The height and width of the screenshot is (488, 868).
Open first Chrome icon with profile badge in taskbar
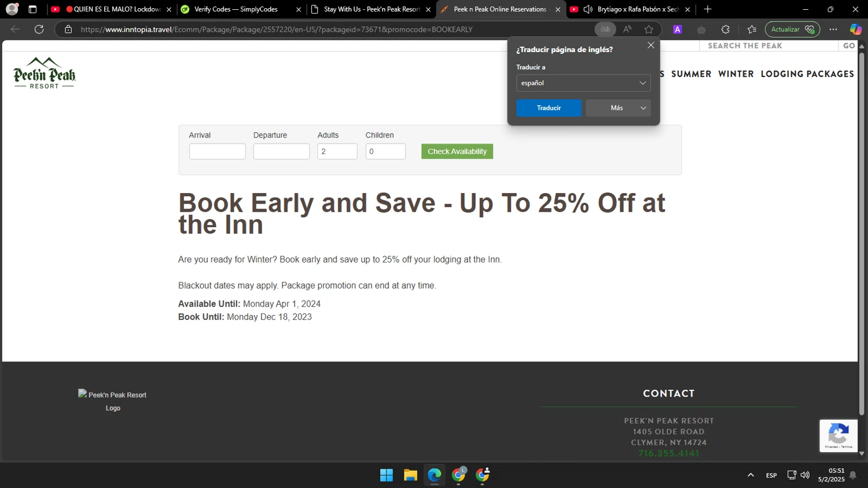[x=459, y=475]
